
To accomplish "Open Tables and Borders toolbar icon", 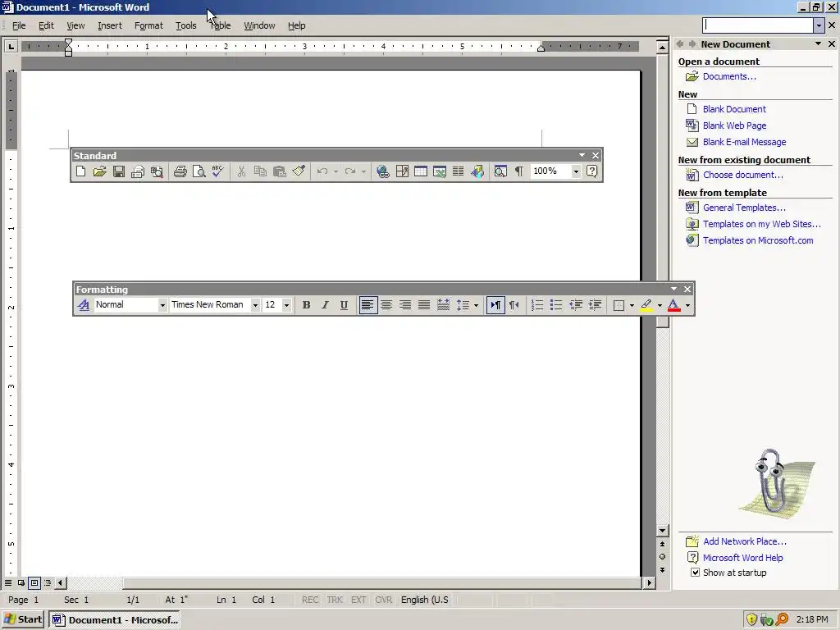I will 402,171.
